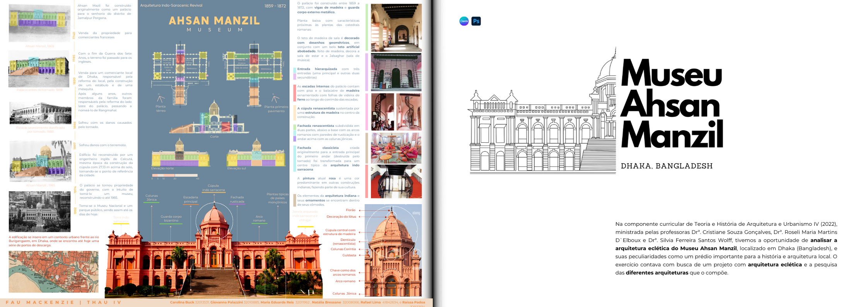
Task: Click the Elevação sul drawing
Action: (x=256, y=154)
